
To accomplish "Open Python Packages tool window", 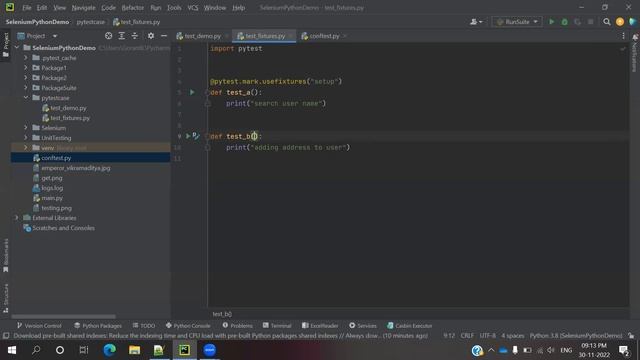I will point(98,326).
